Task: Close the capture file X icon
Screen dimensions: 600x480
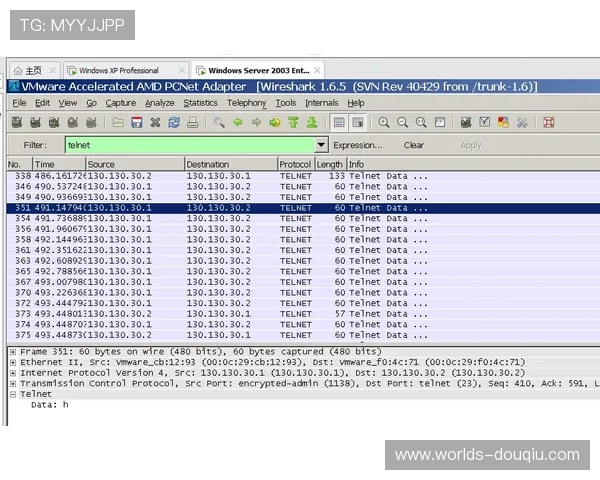Action: coord(155,122)
